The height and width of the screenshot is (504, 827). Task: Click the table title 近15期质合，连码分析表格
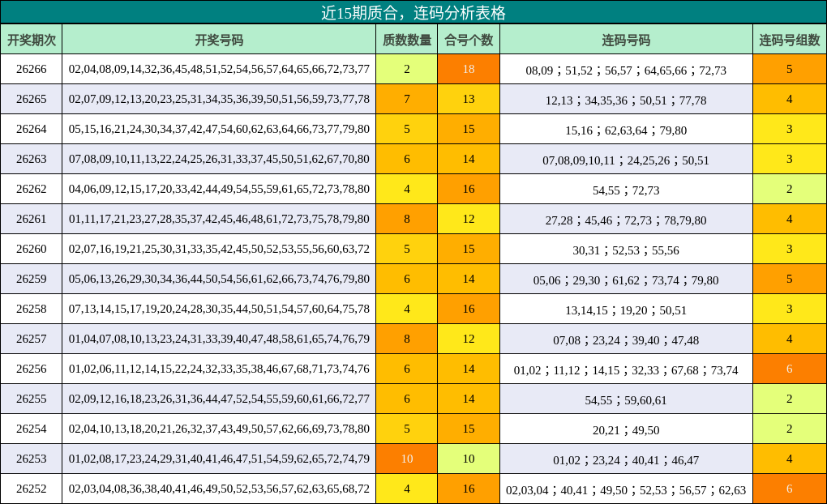tap(413, 13)
